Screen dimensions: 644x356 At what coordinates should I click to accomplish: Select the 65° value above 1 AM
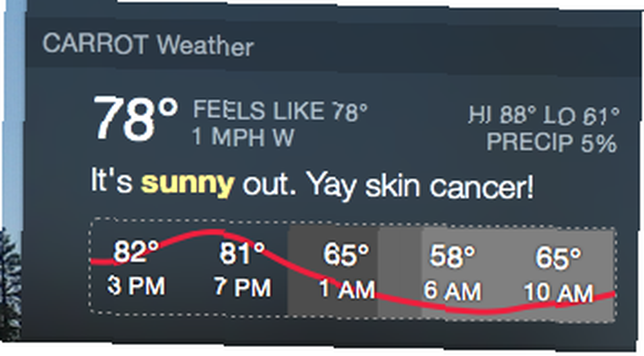(346, 254)
